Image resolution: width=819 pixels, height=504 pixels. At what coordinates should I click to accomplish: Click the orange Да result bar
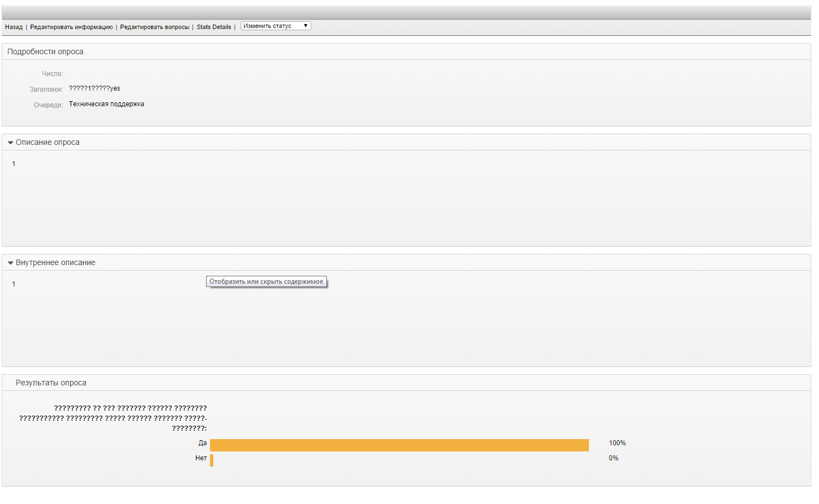tap(399, 445)
